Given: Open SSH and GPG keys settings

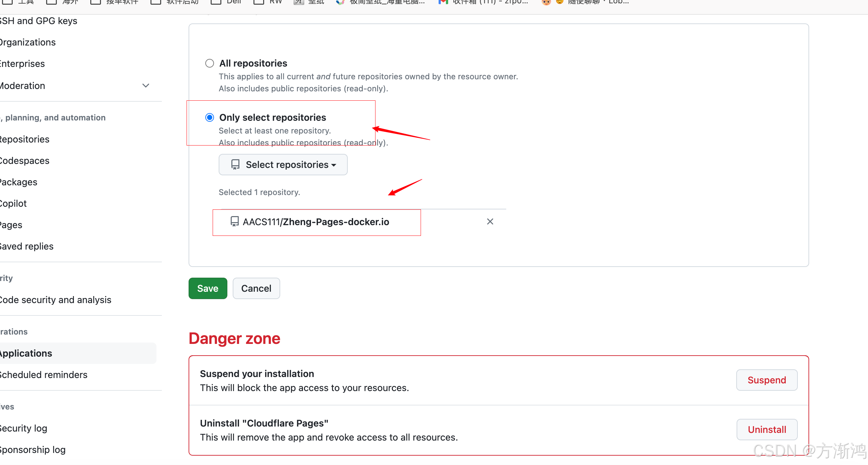Looking at the screenshot, I should coord(38,21).
